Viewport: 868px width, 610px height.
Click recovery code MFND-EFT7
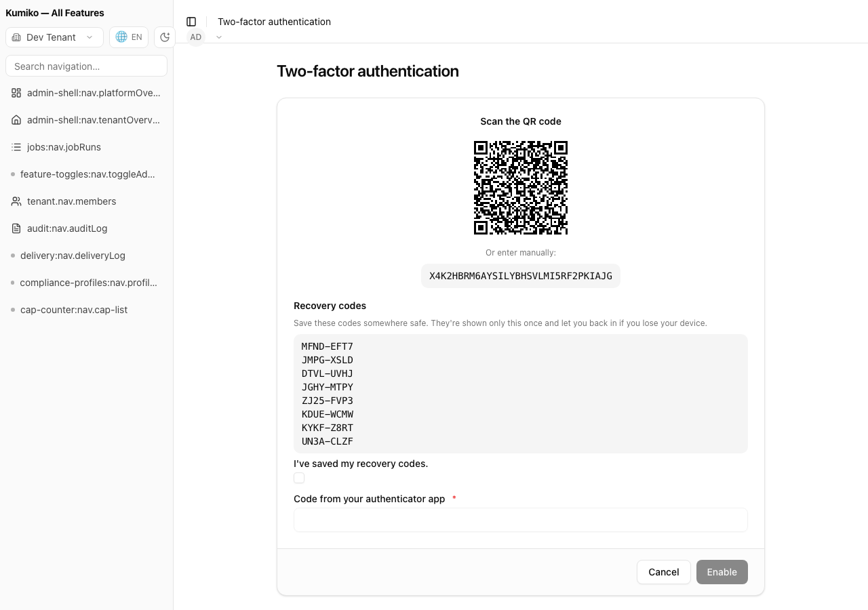328,346
